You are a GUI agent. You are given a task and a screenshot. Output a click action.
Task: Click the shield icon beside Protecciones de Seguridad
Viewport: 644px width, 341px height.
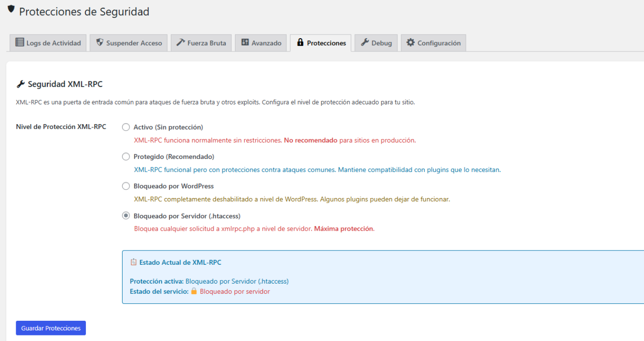tap(11, 9)
